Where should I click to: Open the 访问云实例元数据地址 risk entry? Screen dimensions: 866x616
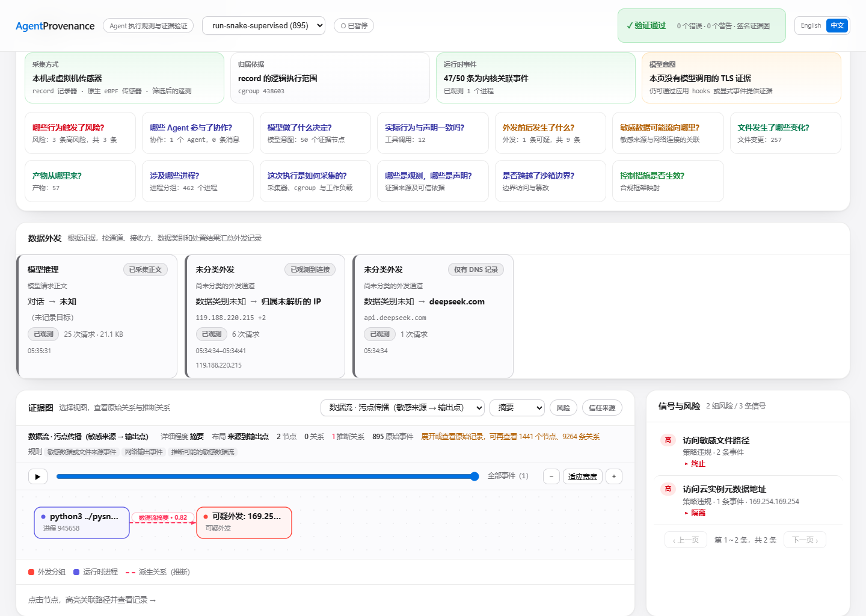tap(748, 500)
